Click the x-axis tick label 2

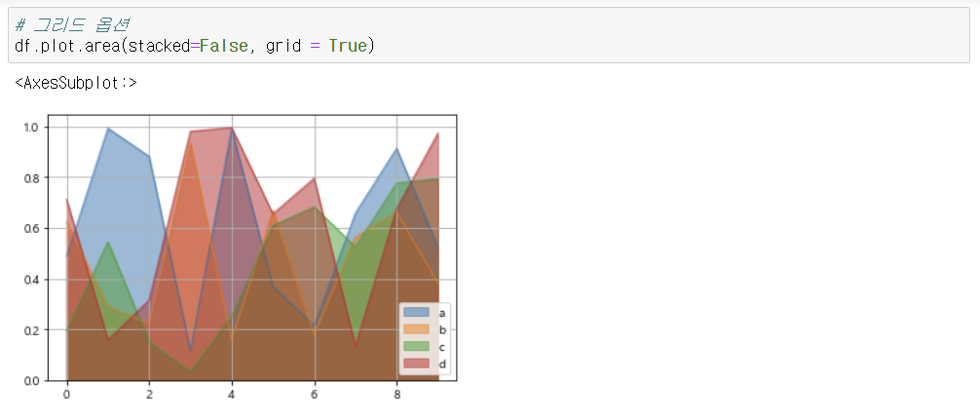coord(149,395)
